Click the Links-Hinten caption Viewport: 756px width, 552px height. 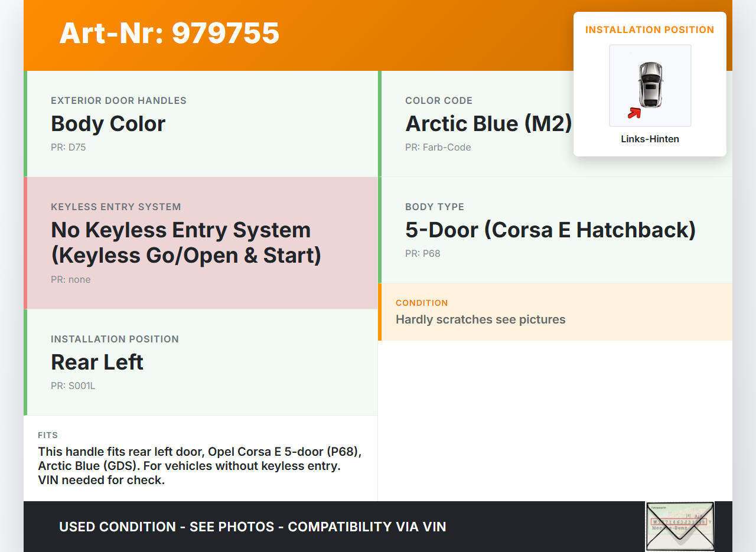pos(650,139)
